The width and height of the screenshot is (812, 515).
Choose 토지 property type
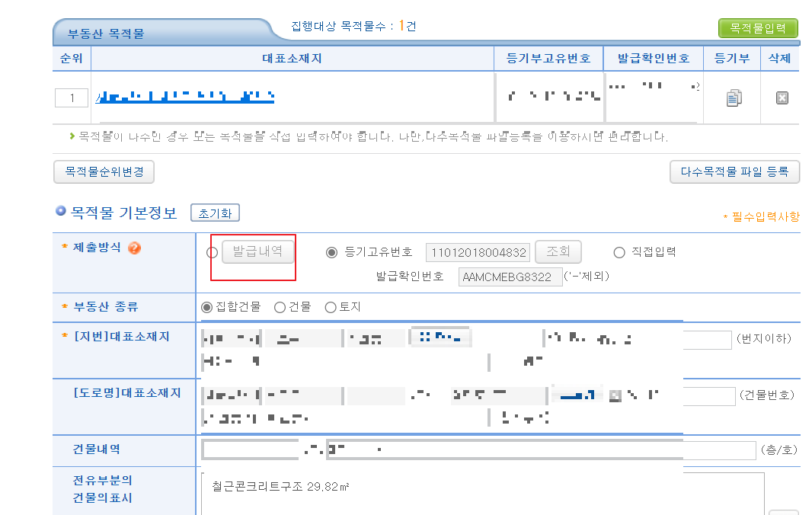point(331,307)
